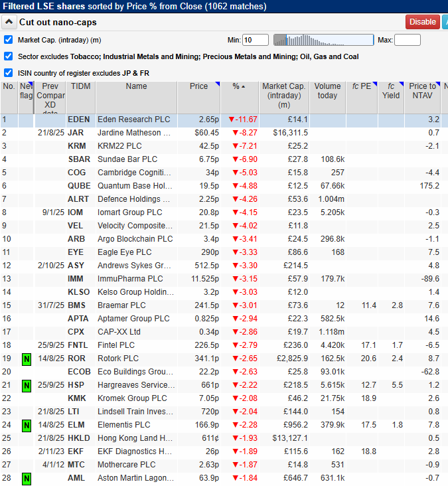Click the JAR ticker symbol
This screenshot has width=448, height=486.
tap(76, 133)
